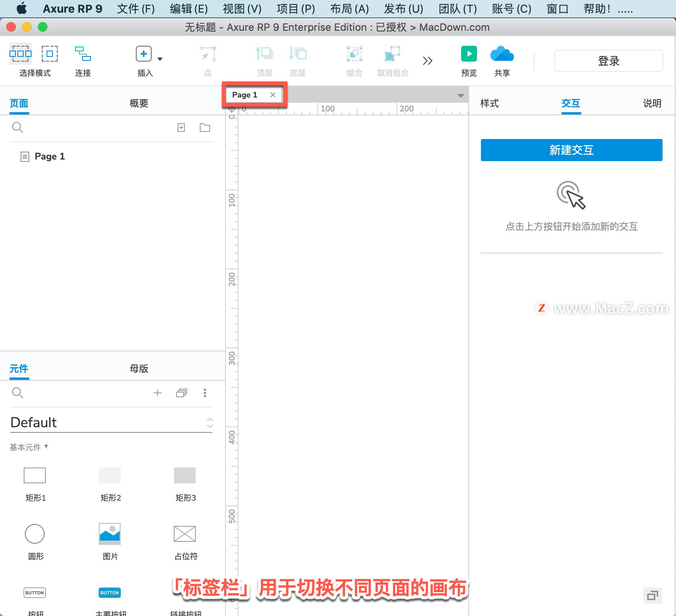Expand more toolbar items chevron

428,61
